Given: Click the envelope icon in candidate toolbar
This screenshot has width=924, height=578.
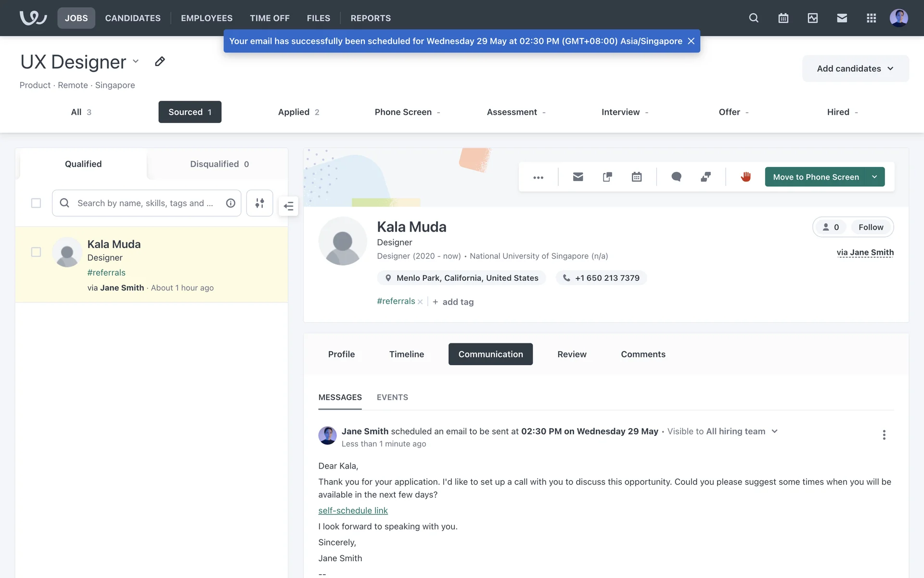Looking at the screenshot, I should (578, 177).
